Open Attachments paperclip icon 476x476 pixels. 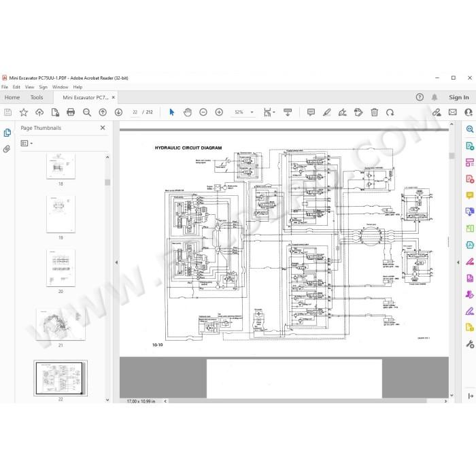click(7, 149)
